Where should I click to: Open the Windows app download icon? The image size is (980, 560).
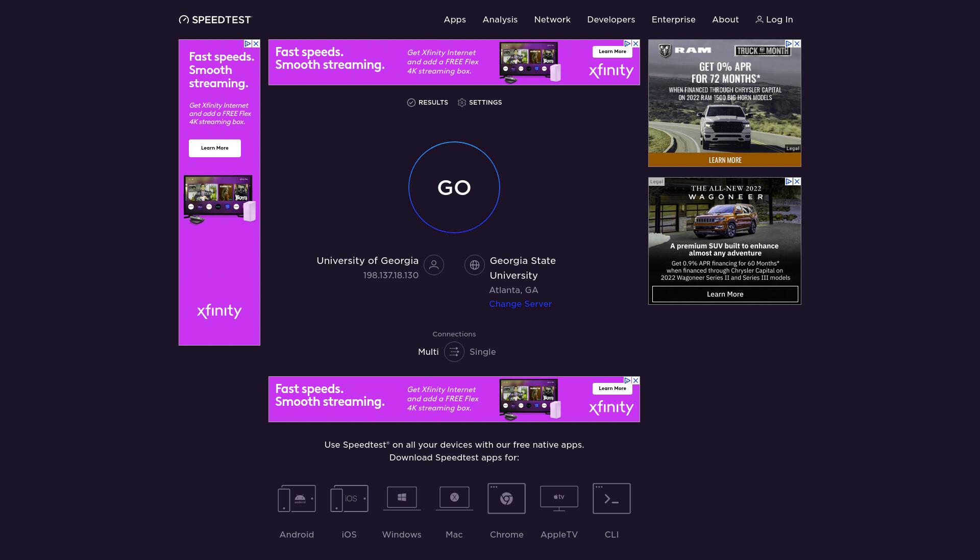(x=402, y=498)
